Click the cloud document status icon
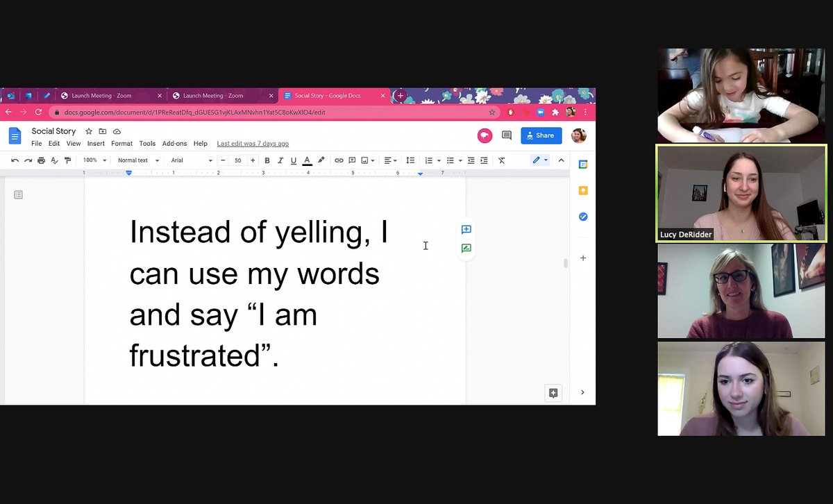Image resolution: width=833 pixels, height=504 pixels. (x=117, y=131)
